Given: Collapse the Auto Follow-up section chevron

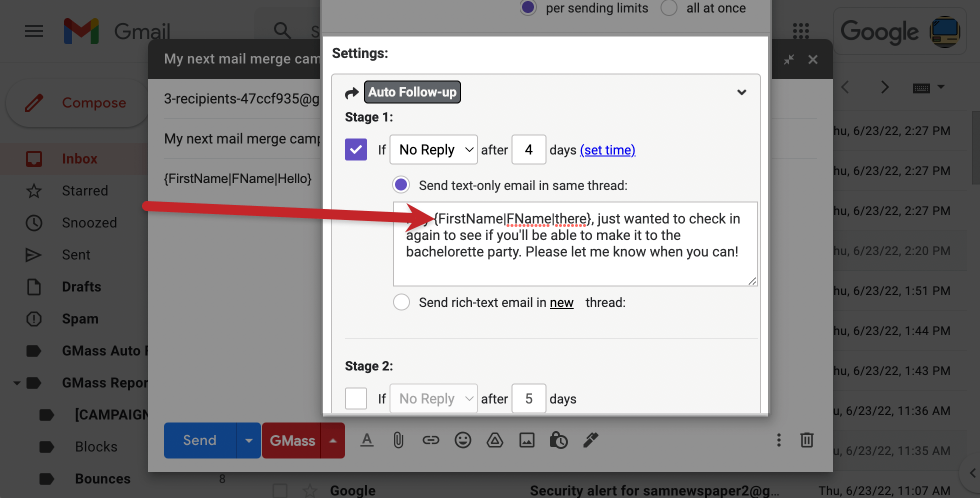Looking at the screenshot, I should (741, 92).
